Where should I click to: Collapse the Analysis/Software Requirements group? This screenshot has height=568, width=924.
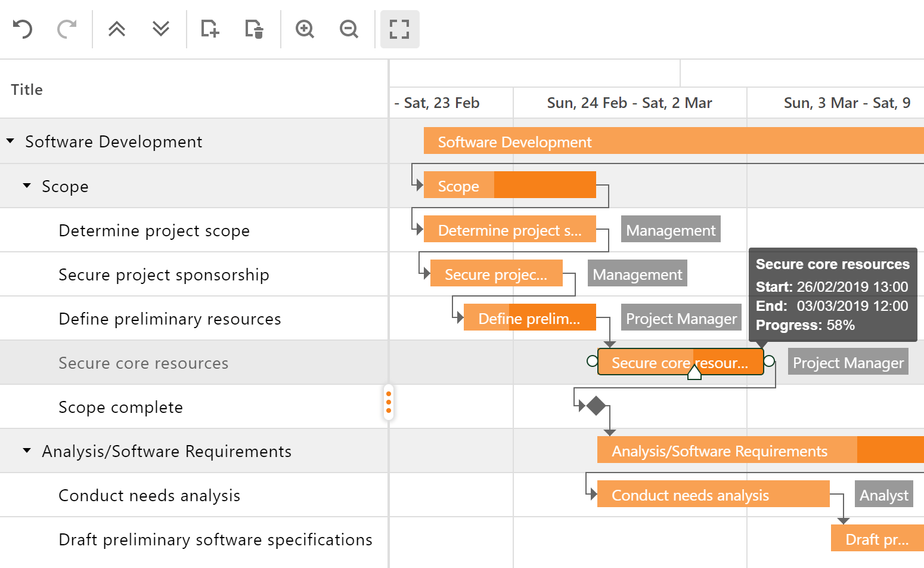pos(26,451)
